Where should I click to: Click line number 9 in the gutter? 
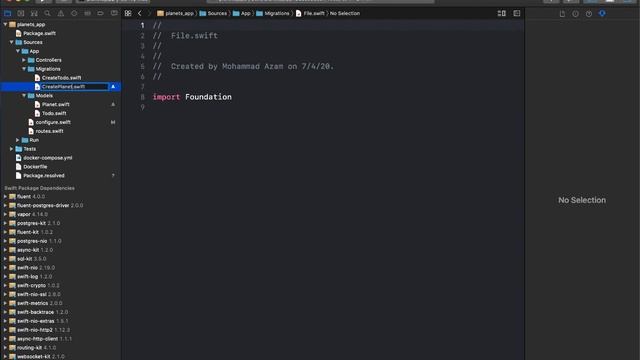pos(142,107)
